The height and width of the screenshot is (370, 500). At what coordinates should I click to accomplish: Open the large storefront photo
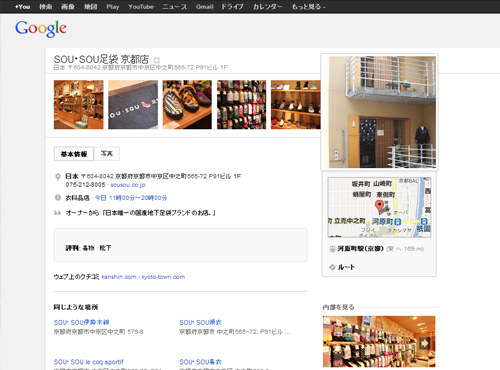coord(382,112)
